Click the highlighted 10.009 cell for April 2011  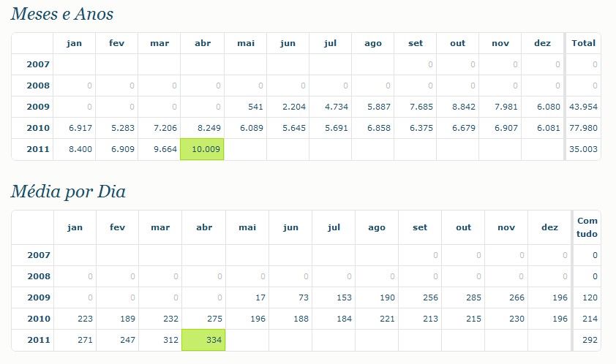click(203, 150)
